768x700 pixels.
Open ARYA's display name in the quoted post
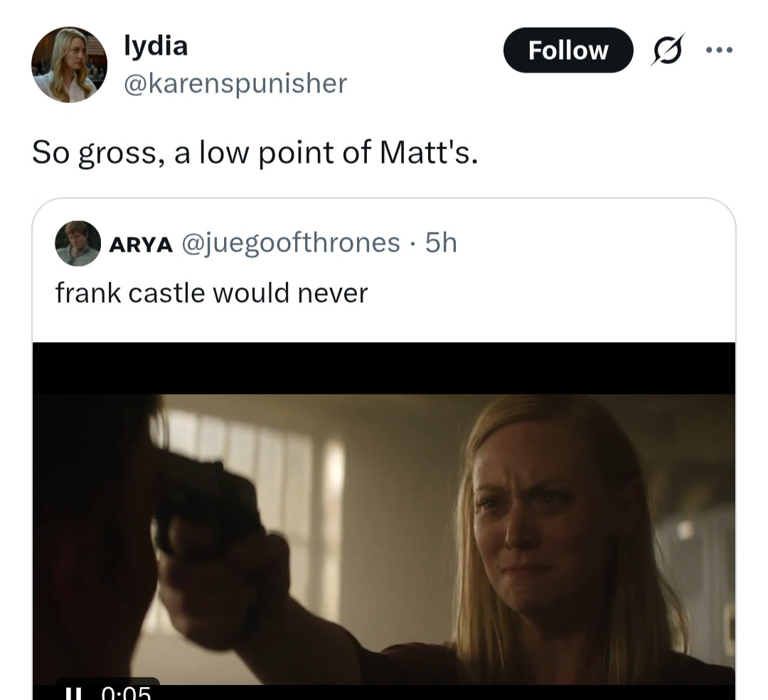(141, 244)
